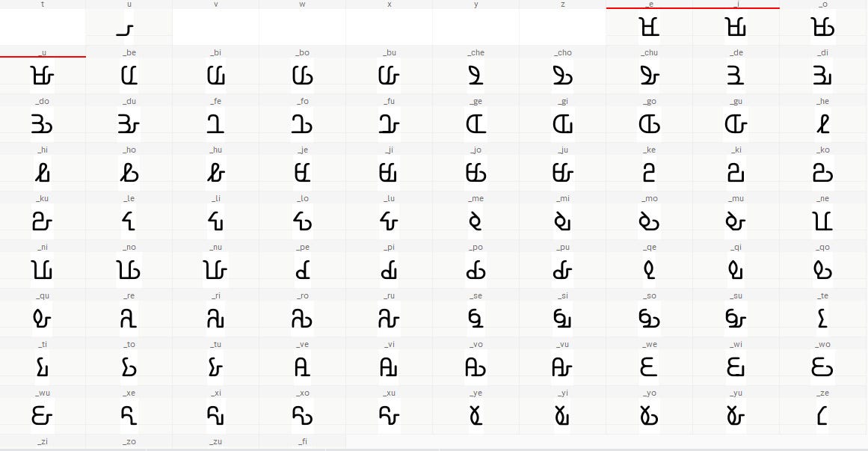Choose the _ho glyph cell
The width and height of the screenshot is (868, 451).
coord(129,168)
